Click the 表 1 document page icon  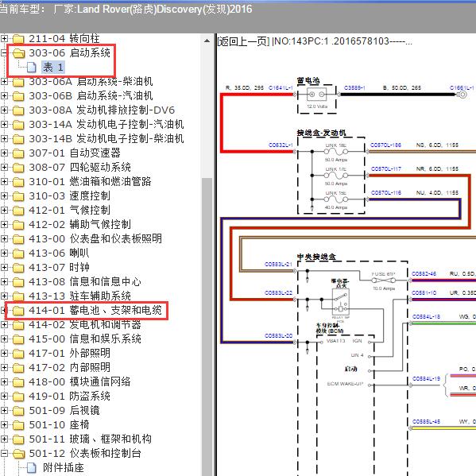click(32, 68)
